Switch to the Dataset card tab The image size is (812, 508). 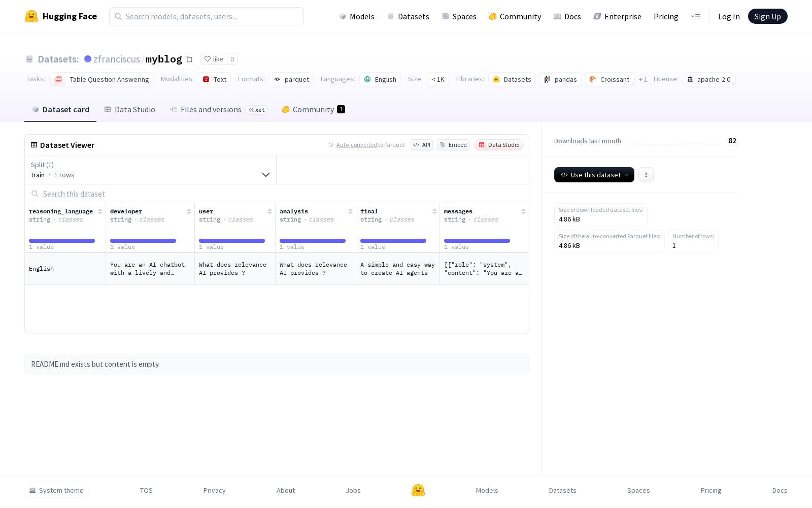pos(60,109)
